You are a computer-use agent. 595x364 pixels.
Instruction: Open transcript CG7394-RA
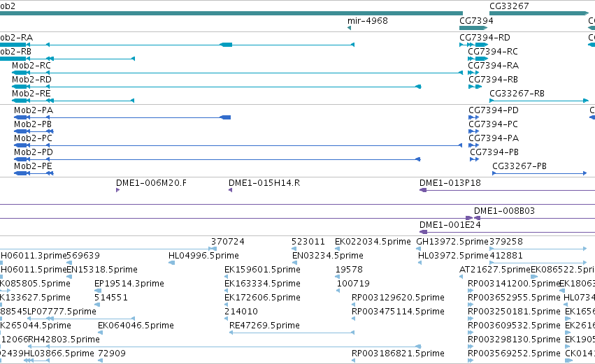(494, 65)
